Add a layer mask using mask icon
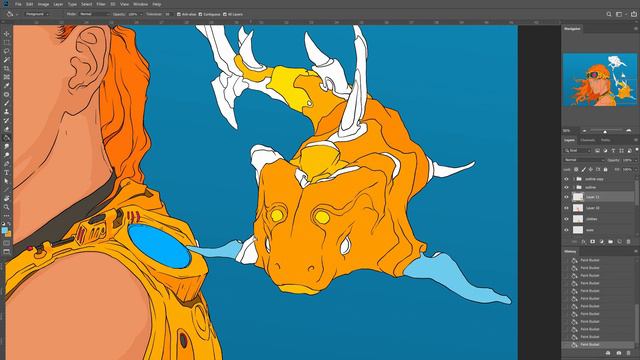The height and width of the screenshot is (360, 640). pyautogui.click(x=593, y=242)
